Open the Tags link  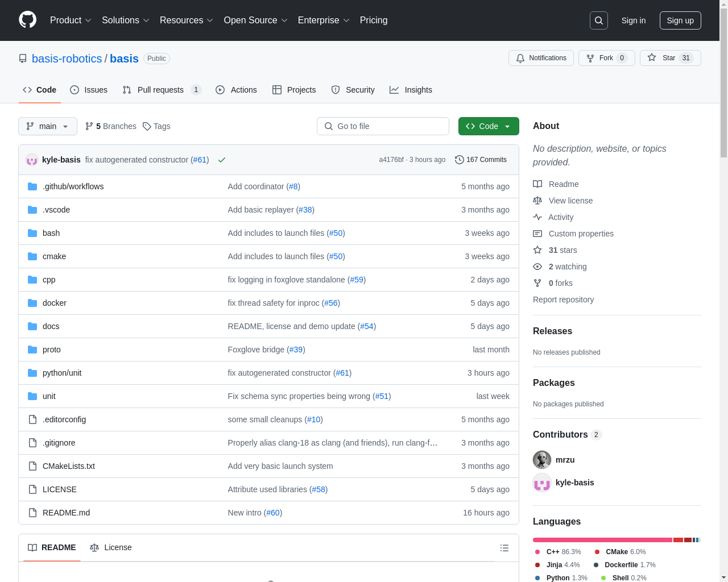point(156,126)
